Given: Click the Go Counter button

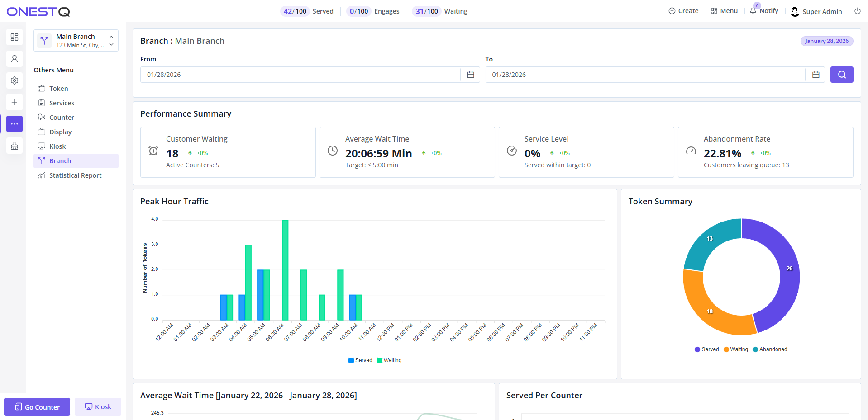Looking at the screenshot, I should tap(37, 407).
